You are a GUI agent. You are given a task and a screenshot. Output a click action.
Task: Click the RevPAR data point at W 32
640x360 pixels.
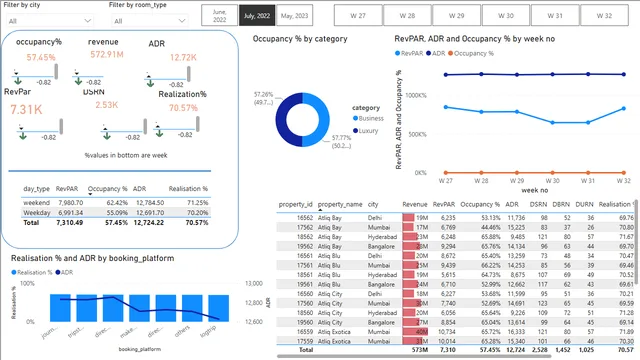[x=624, y=109]
